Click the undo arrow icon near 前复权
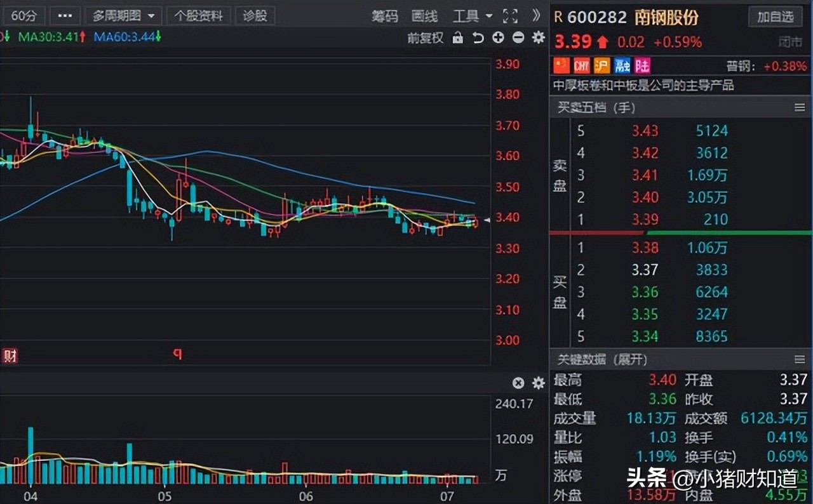The height and width of the screenshot is (504, 813). 478,38
